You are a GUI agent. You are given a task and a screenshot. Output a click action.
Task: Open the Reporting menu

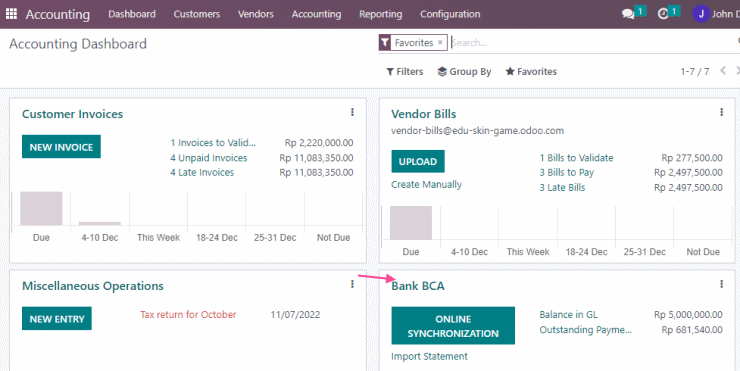coord(380,14)
